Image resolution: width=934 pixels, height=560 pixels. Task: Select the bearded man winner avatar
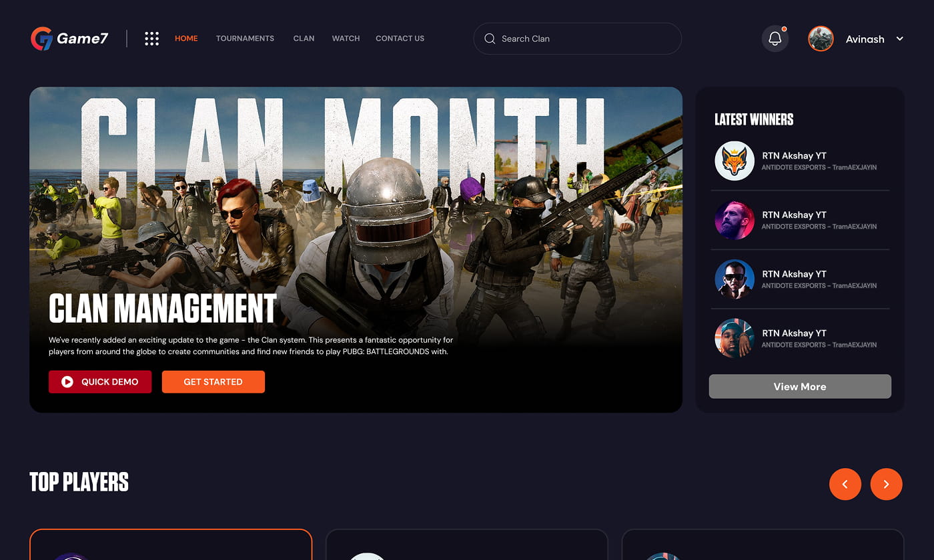tap(735, 220)
